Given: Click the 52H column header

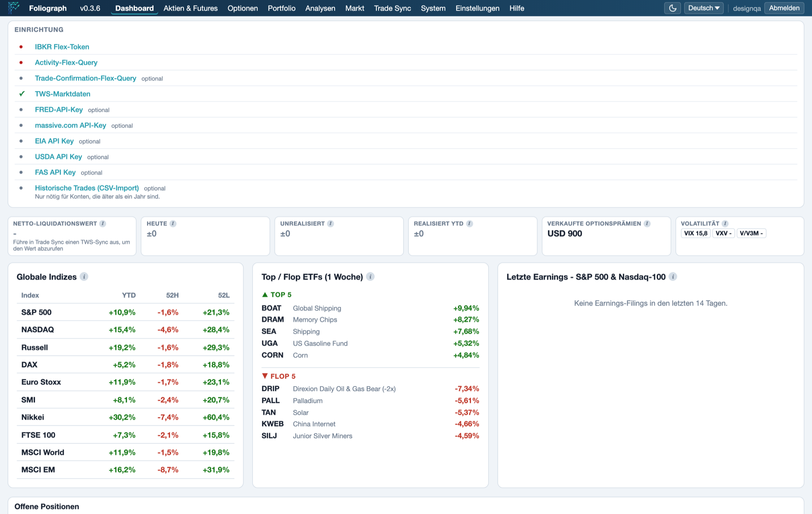Looking at the screenshot, I should (172, 295).
